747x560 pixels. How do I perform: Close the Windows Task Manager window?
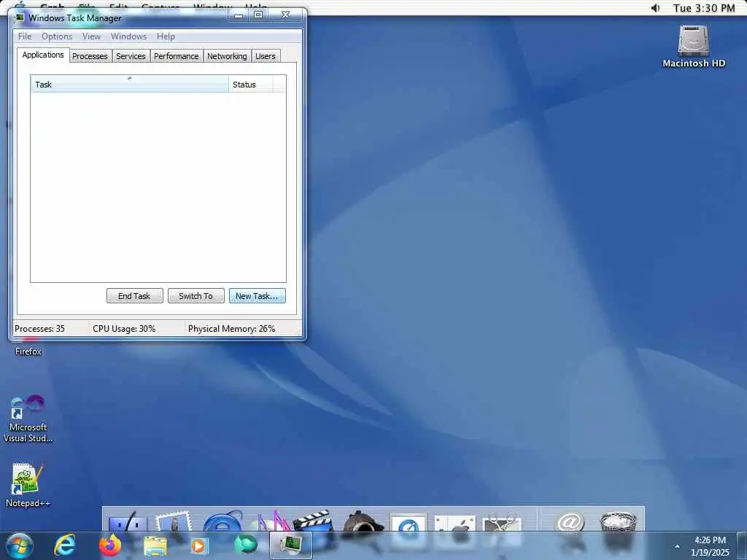(x=285, y=15)
